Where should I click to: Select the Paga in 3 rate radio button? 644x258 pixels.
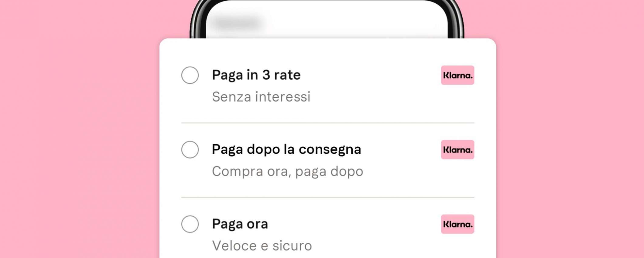tap(190, 75)
